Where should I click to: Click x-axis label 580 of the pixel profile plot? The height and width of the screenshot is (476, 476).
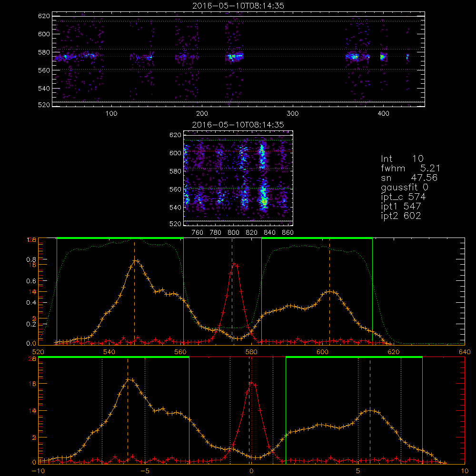pos(251,352)
